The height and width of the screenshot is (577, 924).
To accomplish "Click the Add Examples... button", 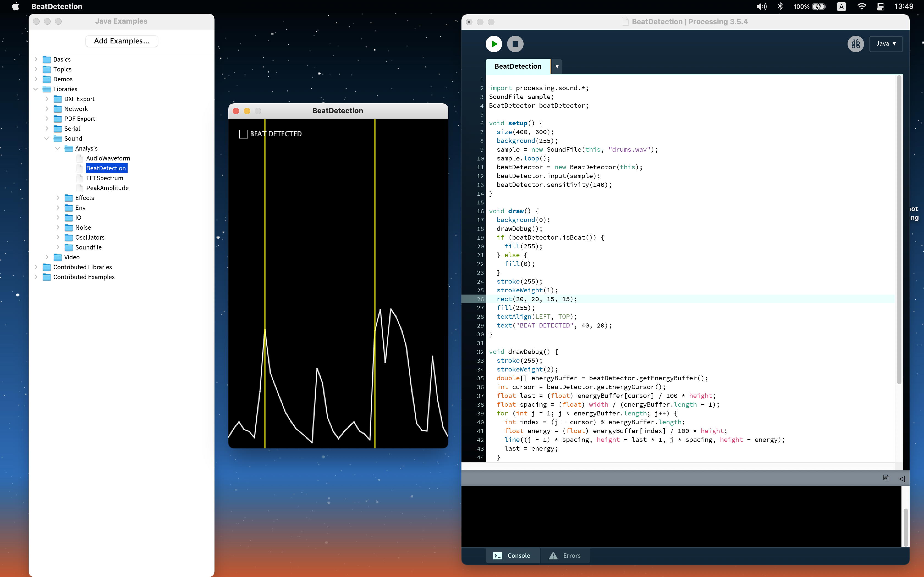I will click(x=122, y=41).
